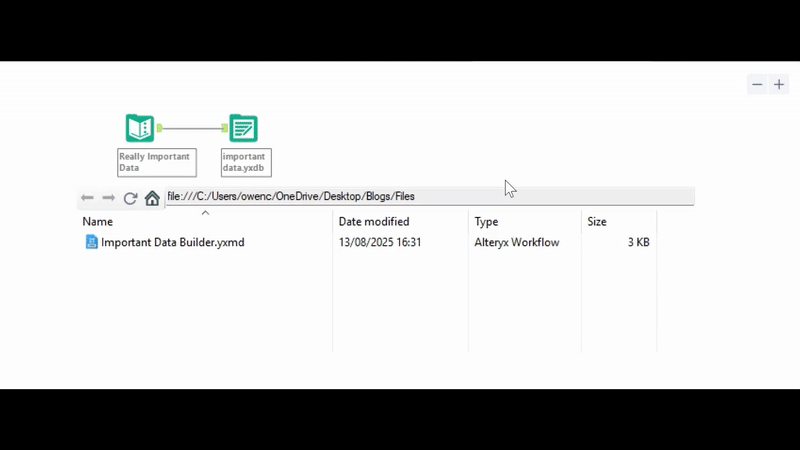Go back with the left arrow
This screenshot has height=450, width=800.
click(x=87, y=197)
